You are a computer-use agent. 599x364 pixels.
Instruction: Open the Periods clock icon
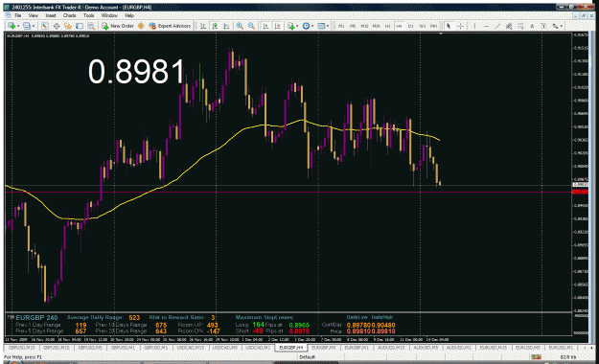pyautogui.click(x=306, y=26)
